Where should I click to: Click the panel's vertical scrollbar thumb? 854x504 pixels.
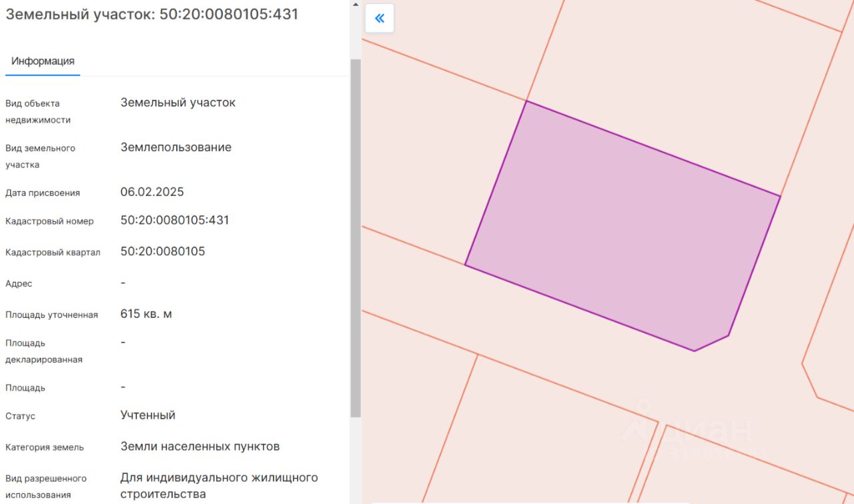tap(356, 237)
